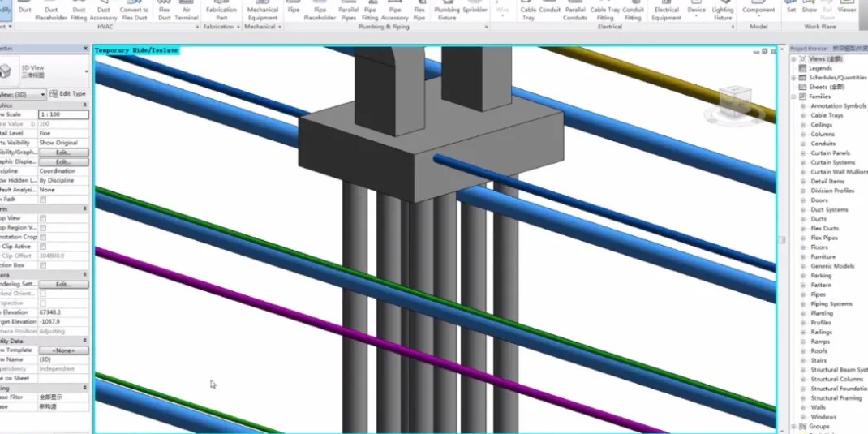868x434 pixels.
Task: Select the Flex Duct tool
Action: [x=165, y=10]
